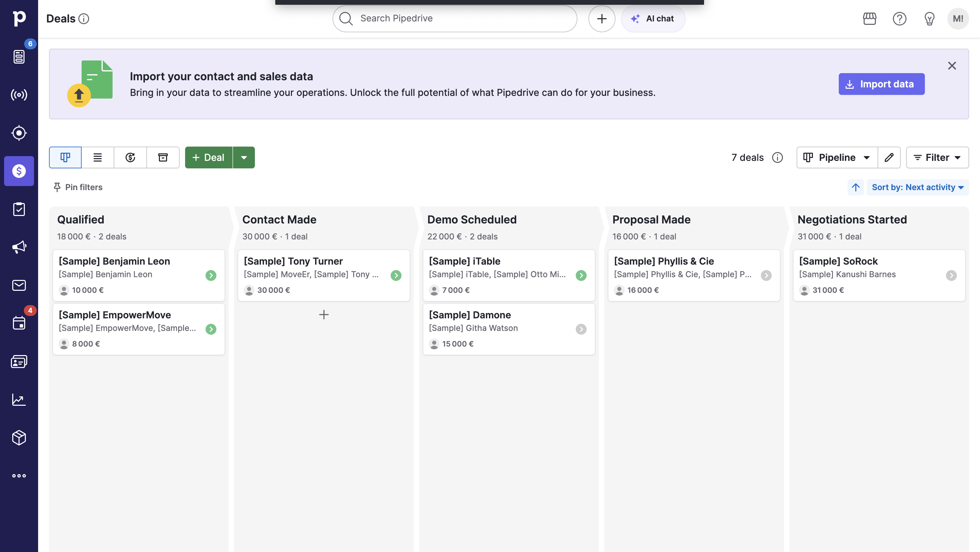Click the Demo Scheduled stage header

coord(472,219)
